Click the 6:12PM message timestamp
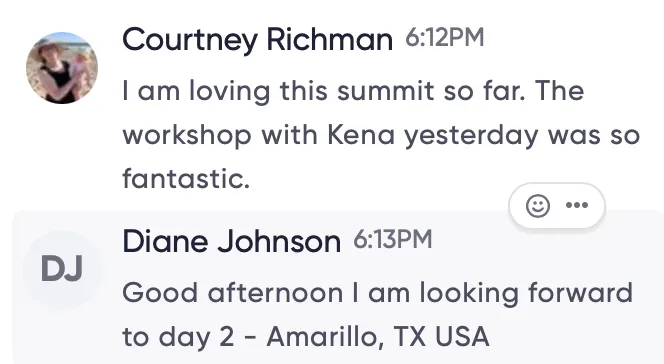Screen dimensions: 664x364 pyautogui.click(x=445, y=38)
